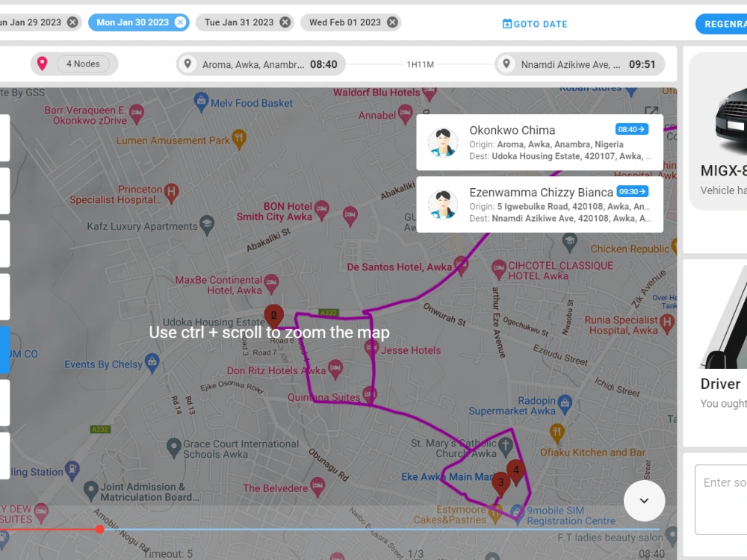The height and width of the screenshot is (560, 747).
Task: Click the Melv Food Basket map icon
Action: [201, 102]
